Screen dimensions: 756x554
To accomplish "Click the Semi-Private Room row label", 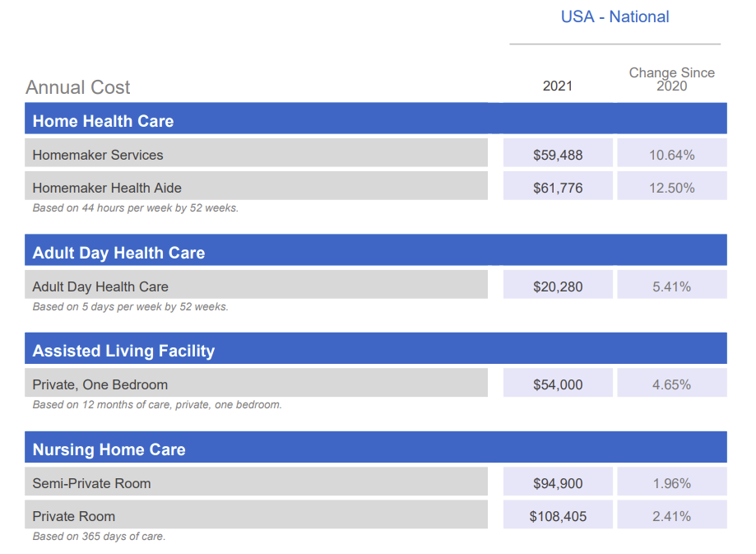I will [x=256, y=481].
